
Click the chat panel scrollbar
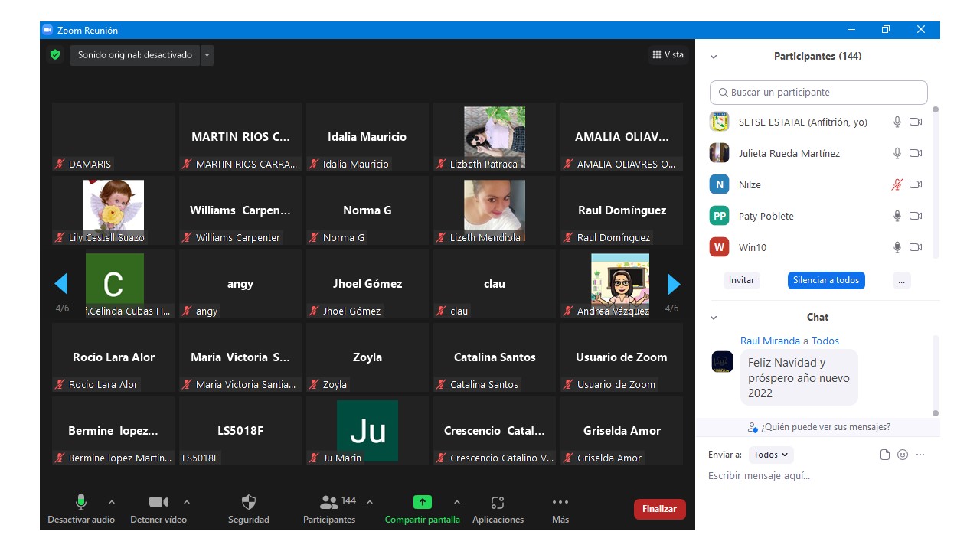pos(935,375)
